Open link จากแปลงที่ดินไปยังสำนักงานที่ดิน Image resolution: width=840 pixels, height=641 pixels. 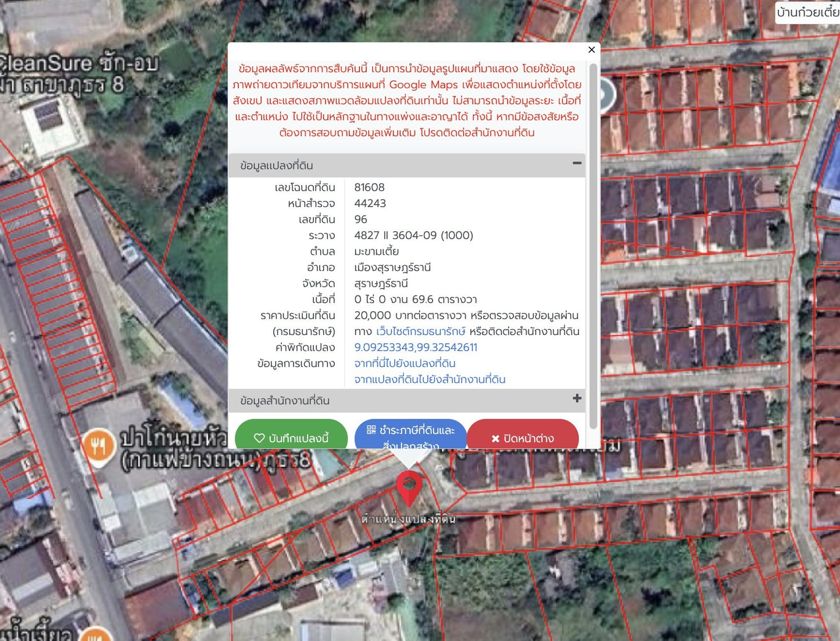[430, 379]
